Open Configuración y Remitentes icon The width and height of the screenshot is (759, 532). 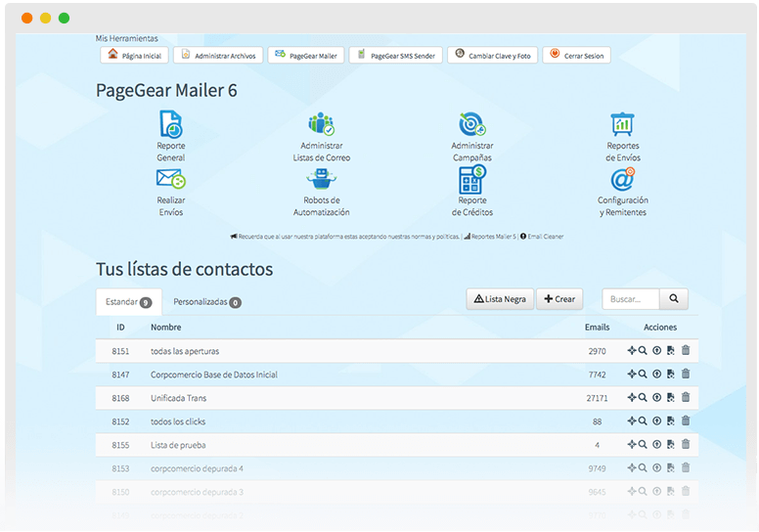622,180
